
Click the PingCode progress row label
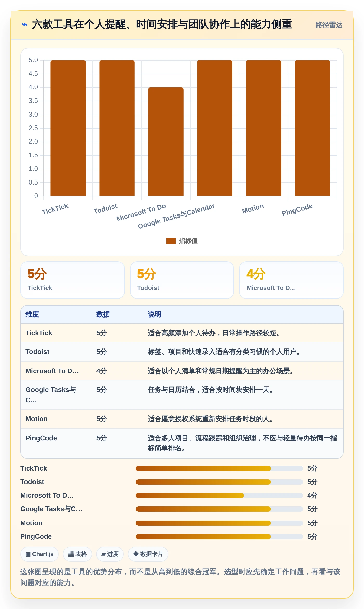coord(36,537)
